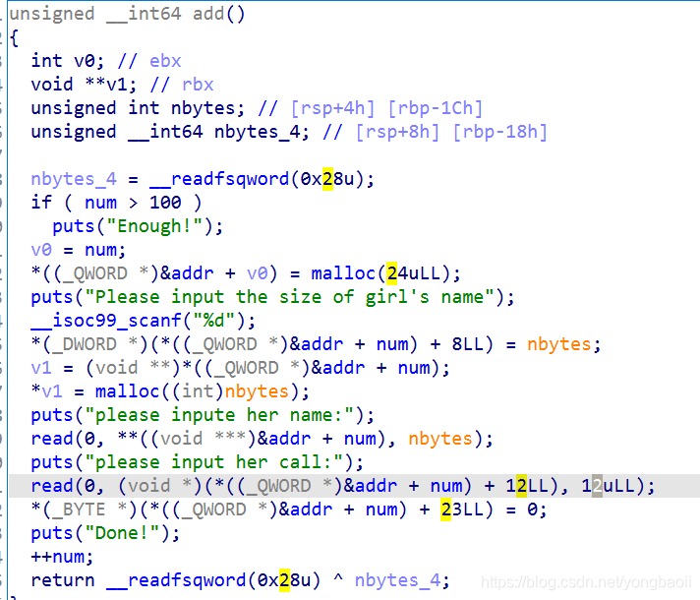Click the return keyword on the last line
700x600 pixels.
(x=63, y=580)
